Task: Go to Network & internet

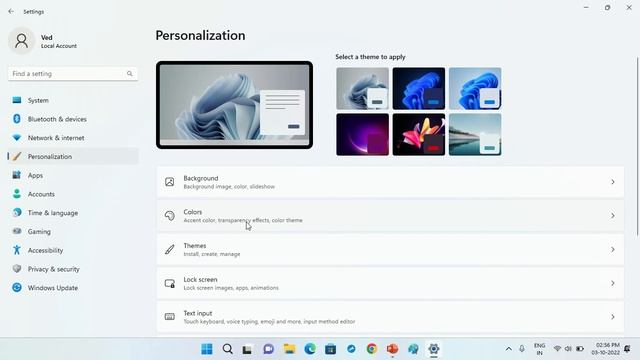Action: tap(73, 138)
